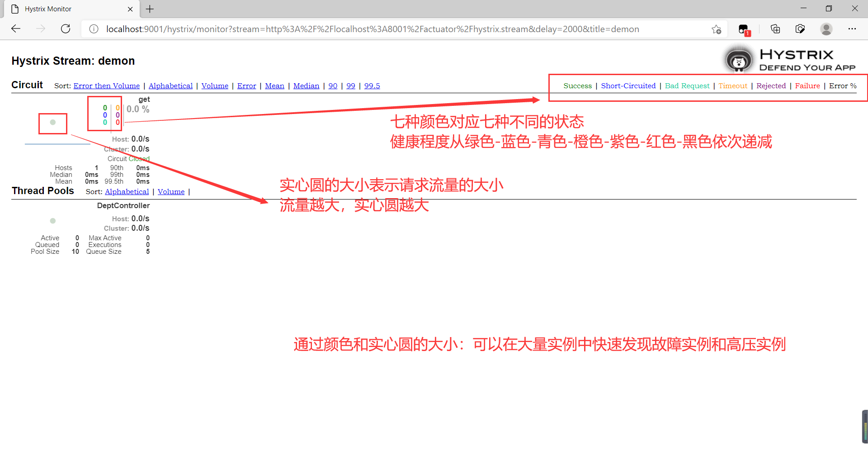Click the Queue Size label
Screen dimensions: 868x466
(104, 252)
